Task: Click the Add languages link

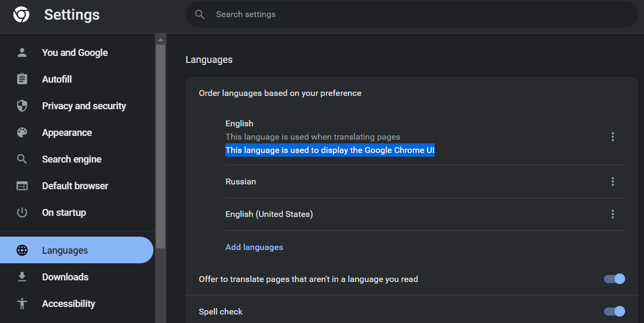Action: pyautogui.click(x=254, y=247)
